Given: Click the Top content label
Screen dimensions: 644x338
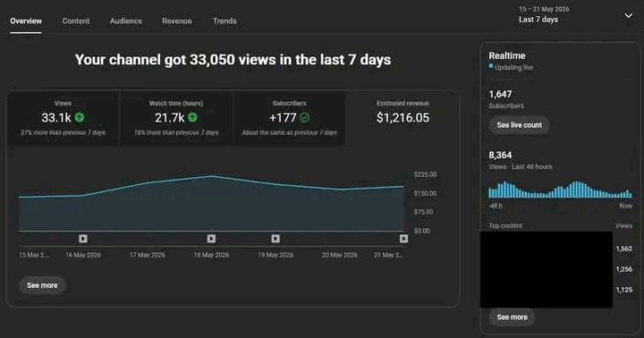Looking at the screenshot, I should tap(505, 225).
